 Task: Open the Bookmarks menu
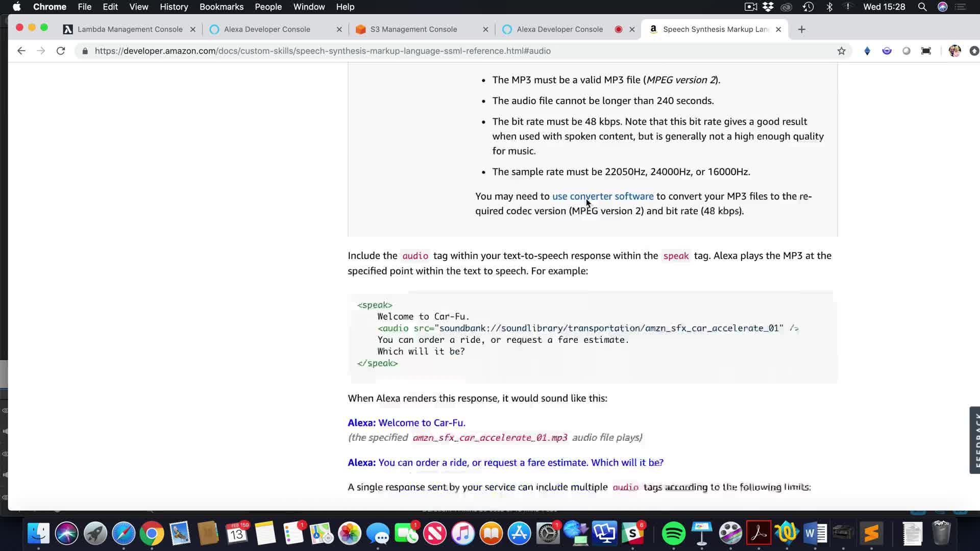[221, 7]
